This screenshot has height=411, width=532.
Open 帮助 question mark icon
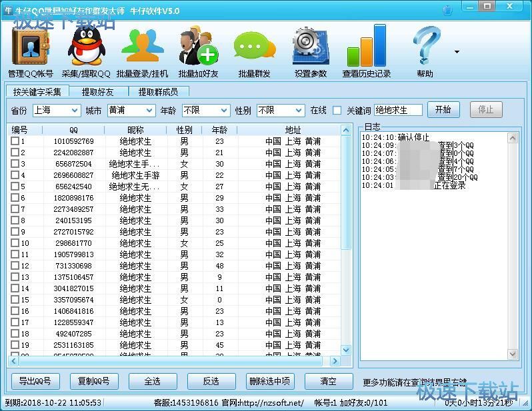425,46
